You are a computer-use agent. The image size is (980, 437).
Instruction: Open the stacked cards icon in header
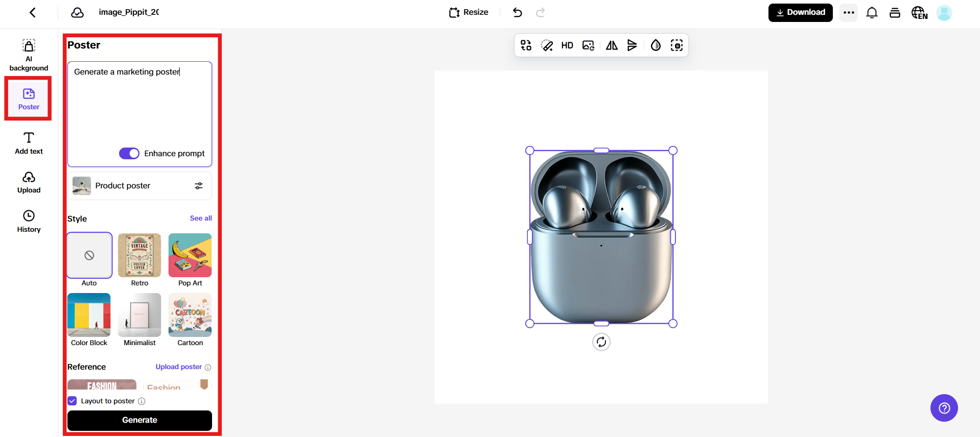point(895,12)
